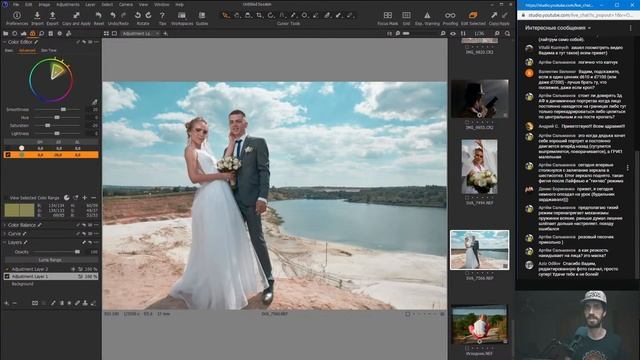Click the Rotate right icon
The height and width of the screenshot is (360, 640).
pos(148,16)
